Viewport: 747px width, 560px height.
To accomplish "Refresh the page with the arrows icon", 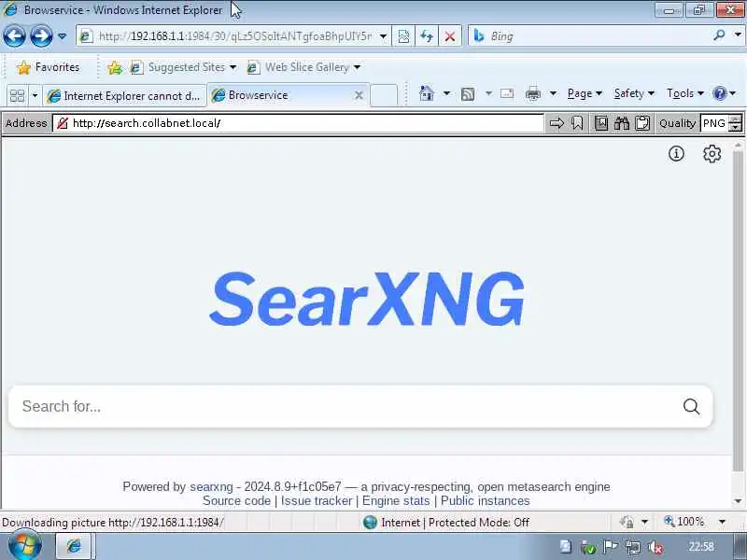I will point(427,36).
